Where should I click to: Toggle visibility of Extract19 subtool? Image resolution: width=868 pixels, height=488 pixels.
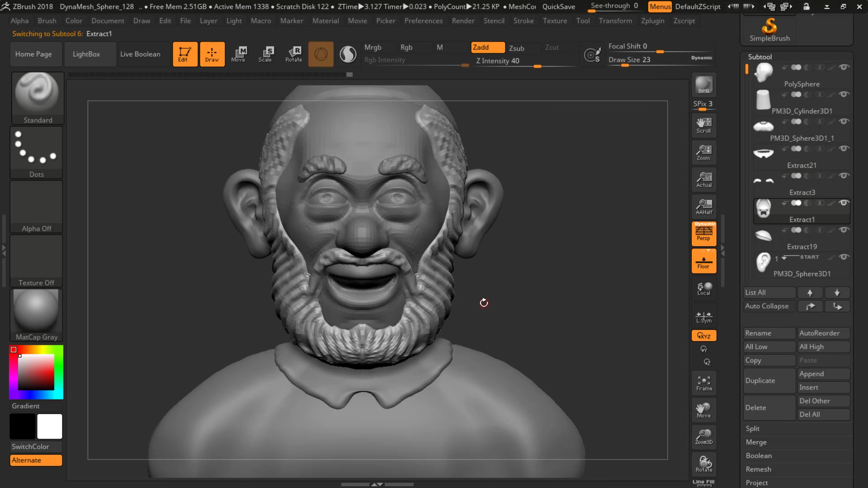[x=844, y=230]
